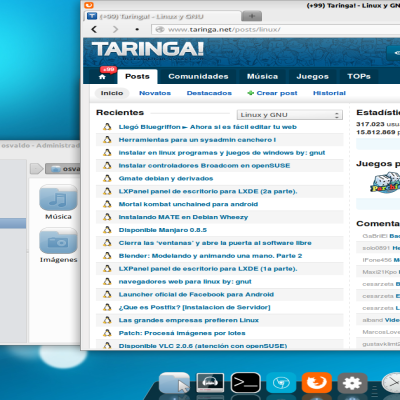Open 'Patch: Procesá imágenes por lotes' post

(182, 333)
